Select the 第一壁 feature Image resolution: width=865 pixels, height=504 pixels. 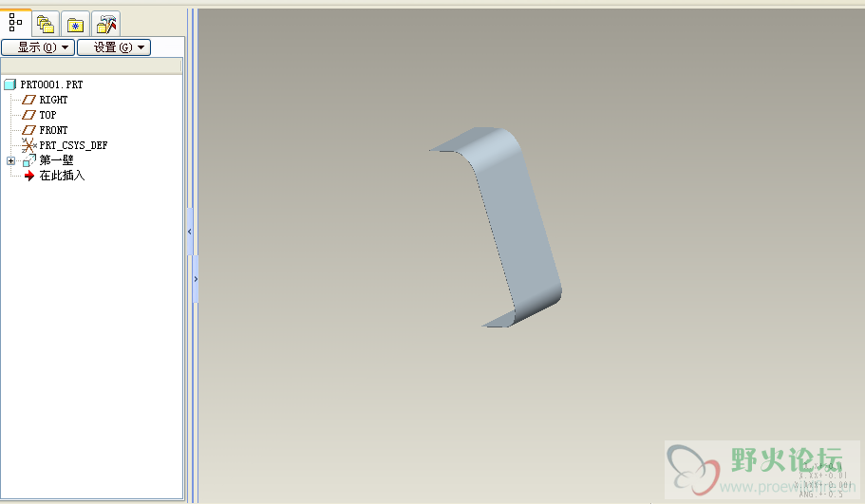56,160
